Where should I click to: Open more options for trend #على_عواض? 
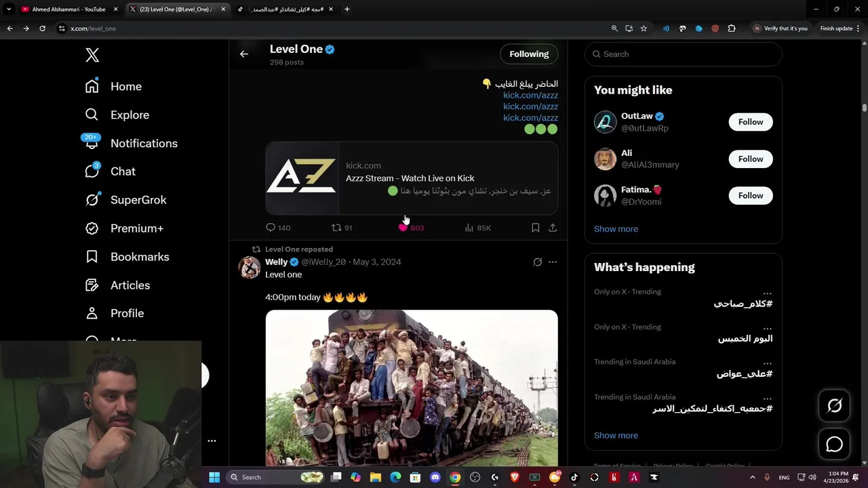coord(767,362)
